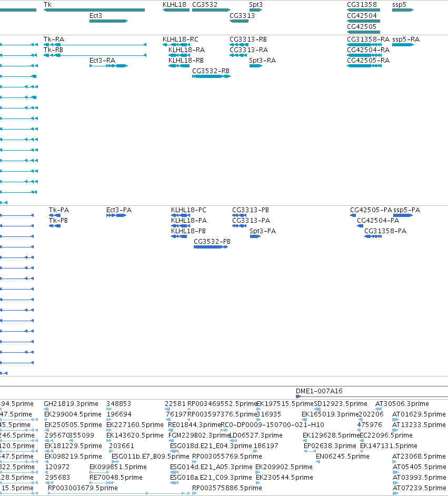Click the CG3532 gene arrow glyph
The height and width of the screenshot is (496, 448).
[211, 10]
